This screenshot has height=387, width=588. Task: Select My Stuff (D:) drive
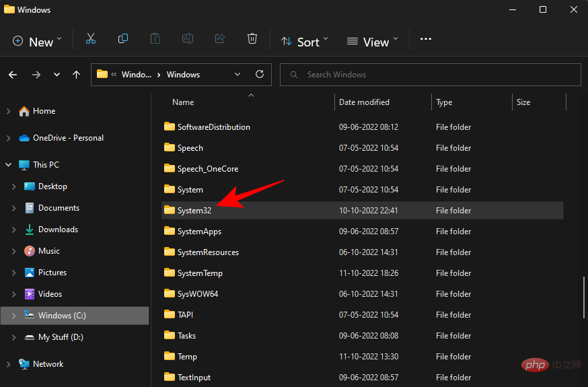click(x=61, y=337)
